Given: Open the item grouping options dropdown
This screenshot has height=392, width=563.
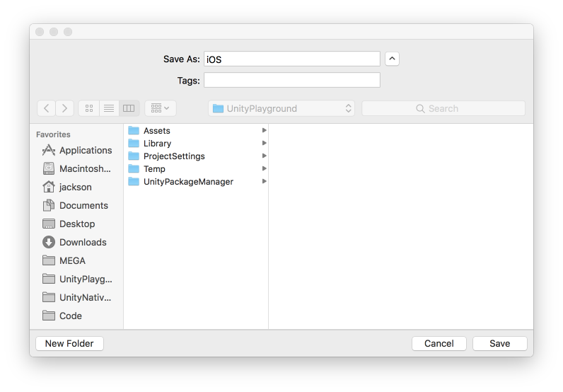Looking at the screenshot, I should tap(160, 108).
